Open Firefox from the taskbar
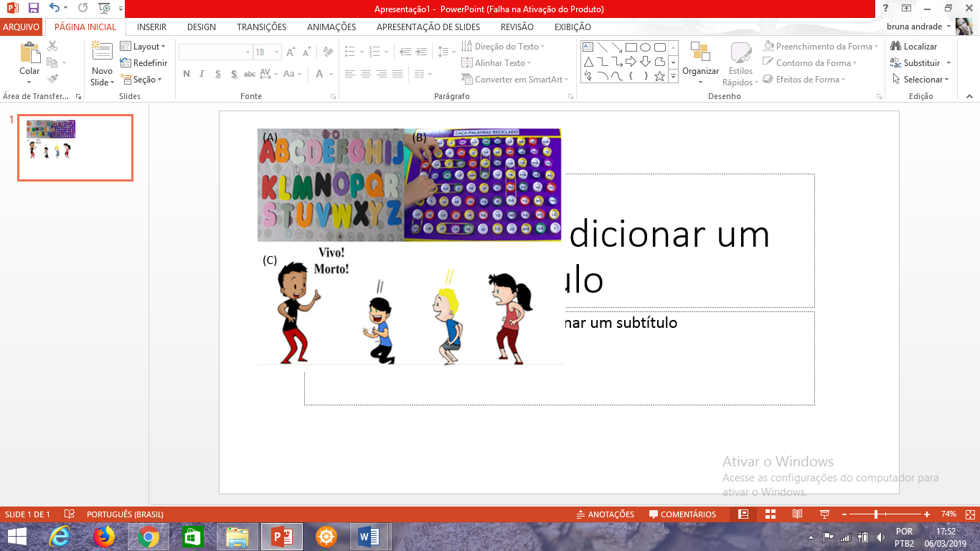The height and width of the screenshot is (551, 980). pyautogui.click(x=104, y=536)
